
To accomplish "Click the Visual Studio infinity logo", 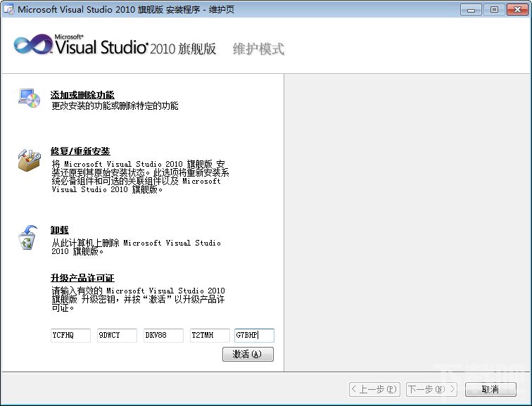I will [33, 44].
